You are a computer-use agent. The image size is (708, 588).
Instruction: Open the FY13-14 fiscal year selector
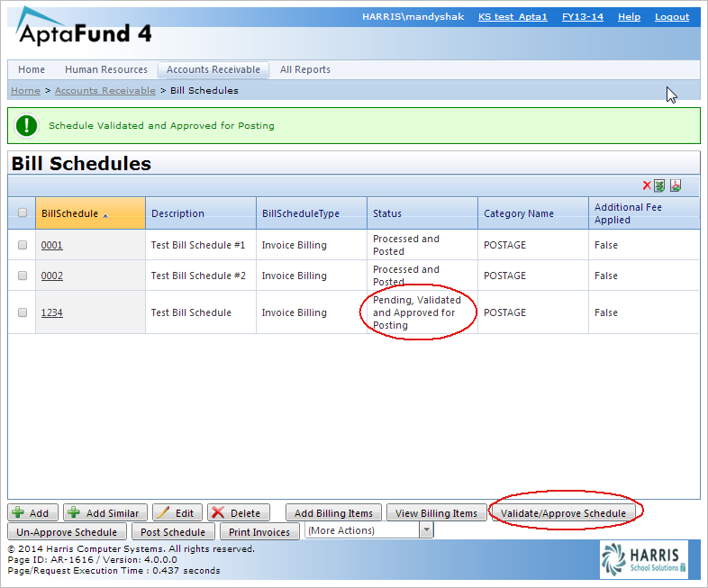(582, 17)
